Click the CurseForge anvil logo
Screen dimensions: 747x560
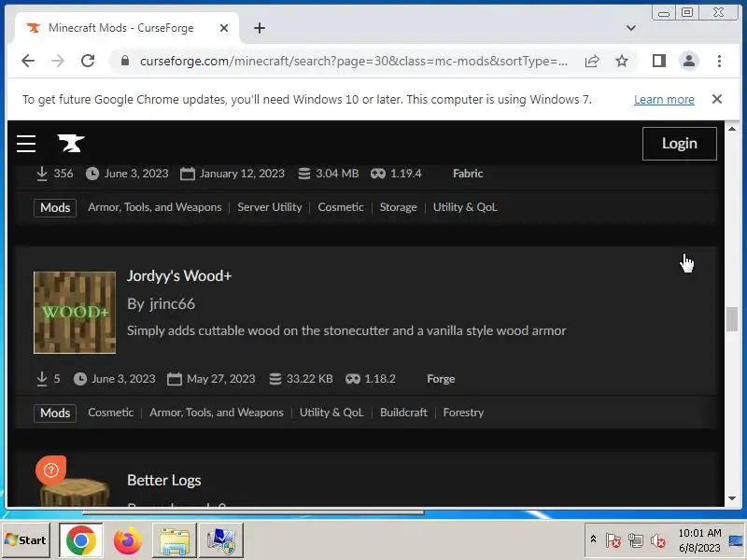tap(71, 143)
